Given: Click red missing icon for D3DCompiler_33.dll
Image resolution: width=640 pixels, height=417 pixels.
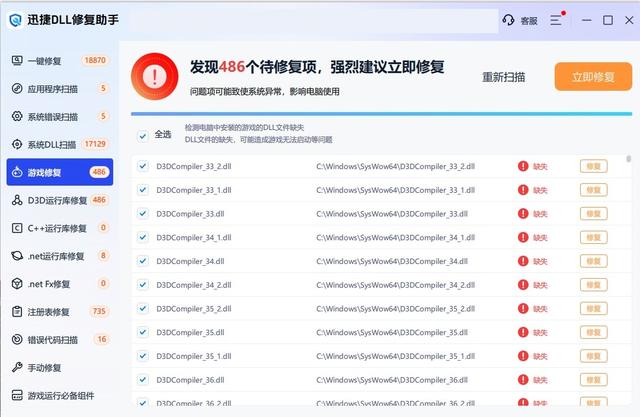Looking at the screenshot, I should click(523, 213).
